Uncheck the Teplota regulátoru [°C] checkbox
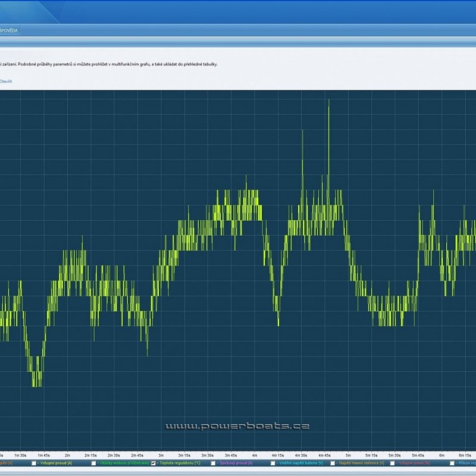Image resolution: width=476 pixels, height=476 pixels. point(154,463)
